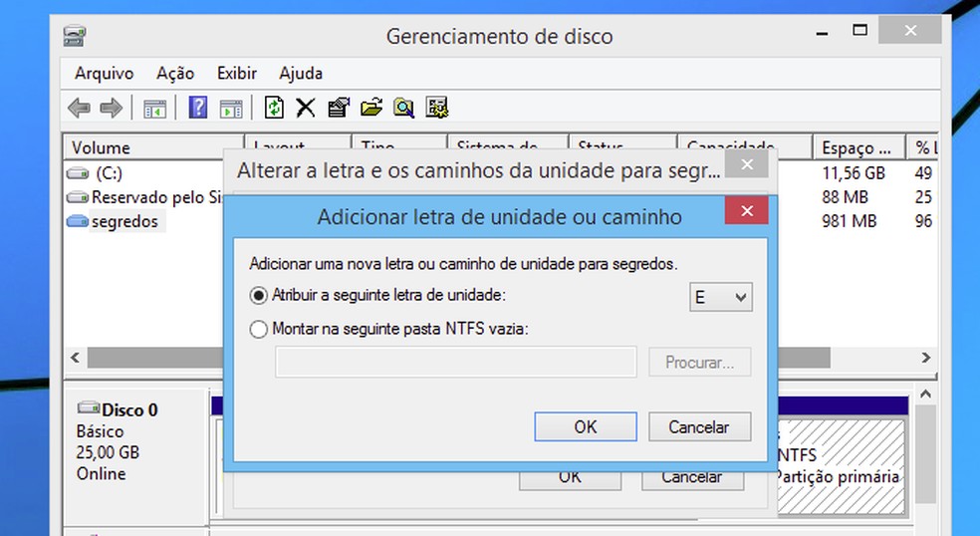Click the 981 MB free space cell
The image size is (980, 536).
pyautogui.click(x=850, y=221)
